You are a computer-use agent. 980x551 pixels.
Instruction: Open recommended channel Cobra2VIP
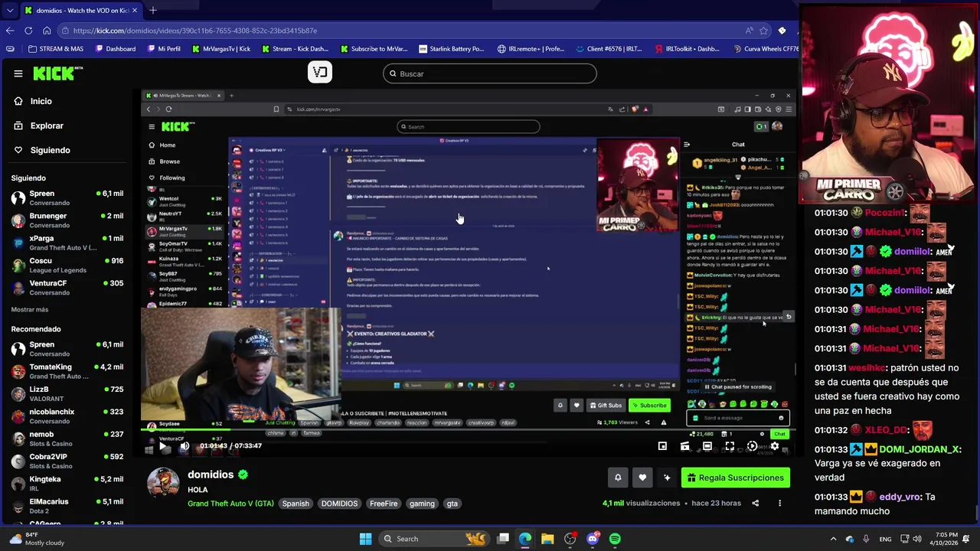(67, 461)
